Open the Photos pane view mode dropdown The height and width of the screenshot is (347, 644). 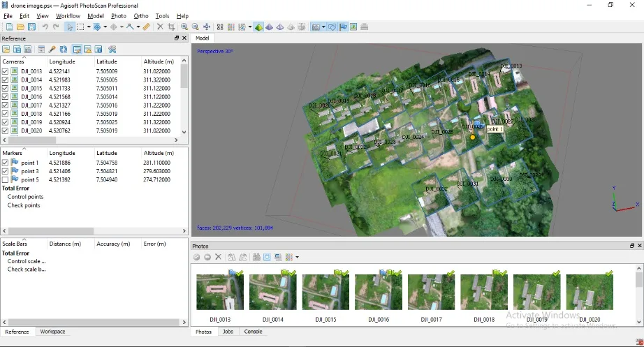[x=297, y=257]
